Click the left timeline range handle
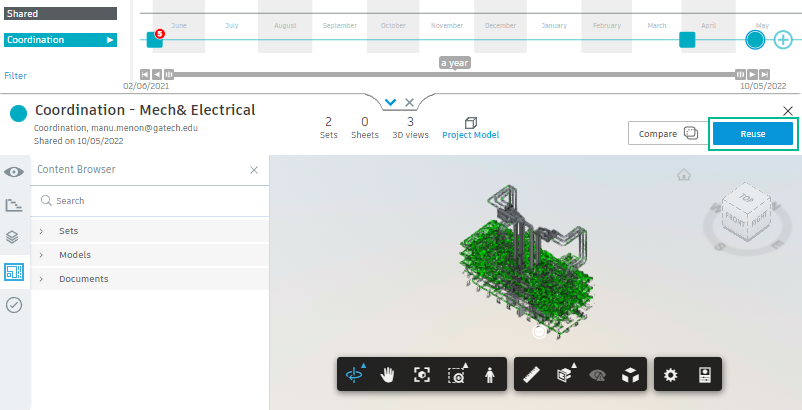Screen dimensions: 802x410 pyautogui.click(x=169, y=74)
